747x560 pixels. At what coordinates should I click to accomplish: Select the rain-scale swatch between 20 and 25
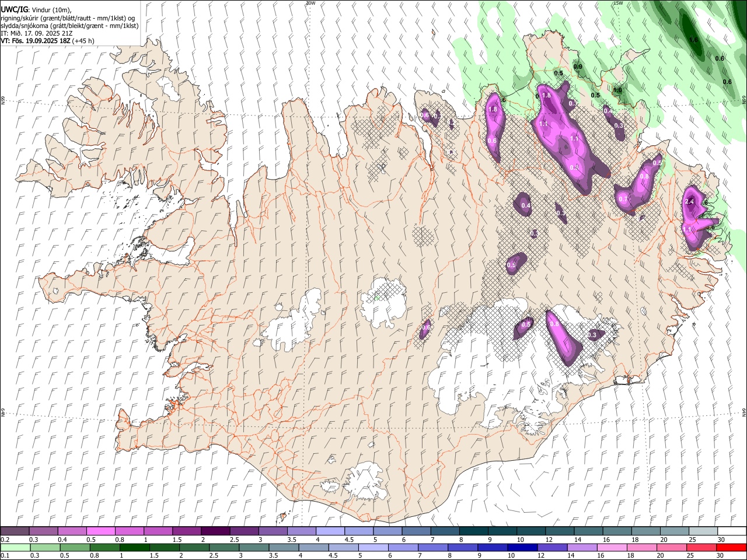click(x=671, y=548)
